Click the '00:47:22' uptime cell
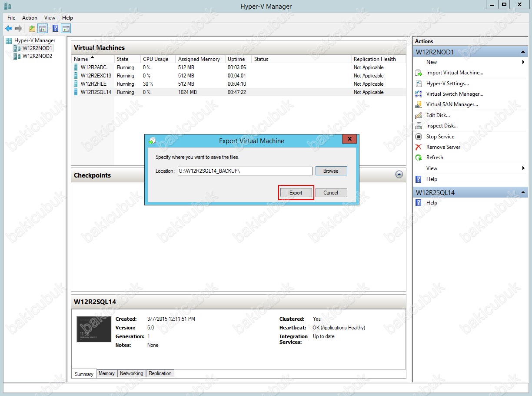 click(237, 92)
